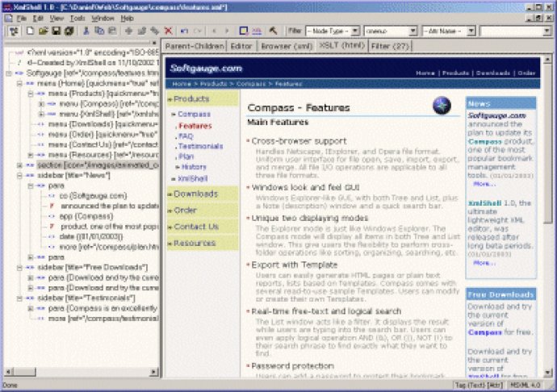Switch to the Browser (xml) tab
The image size is (557, 392).
287,46
